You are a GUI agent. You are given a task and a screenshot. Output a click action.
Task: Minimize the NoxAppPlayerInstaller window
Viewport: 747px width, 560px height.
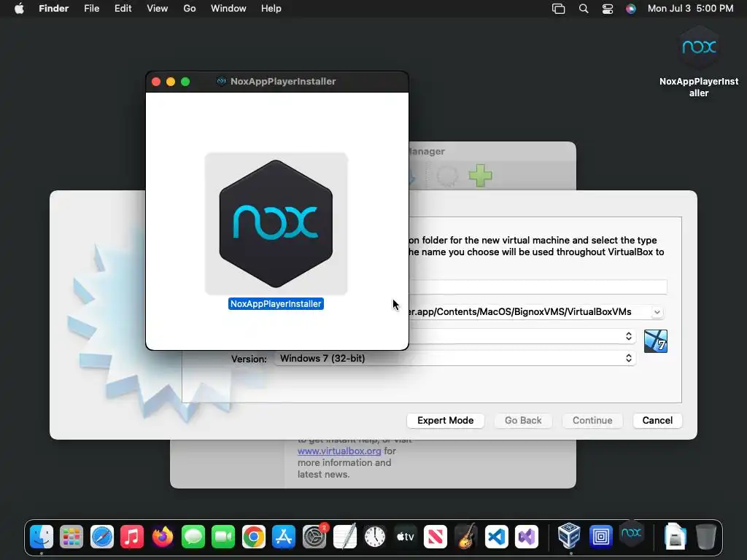(171, 82)
